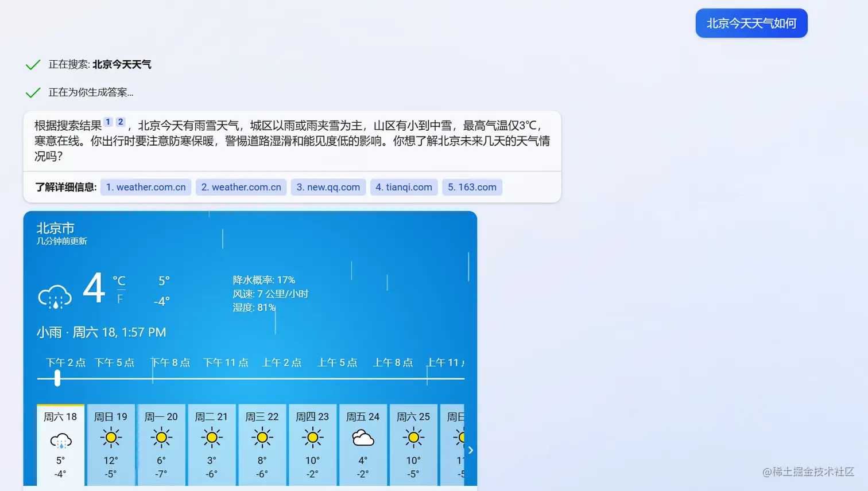
Task: Select the sun icon on 周三 22 card
Action: coord(262,438)
